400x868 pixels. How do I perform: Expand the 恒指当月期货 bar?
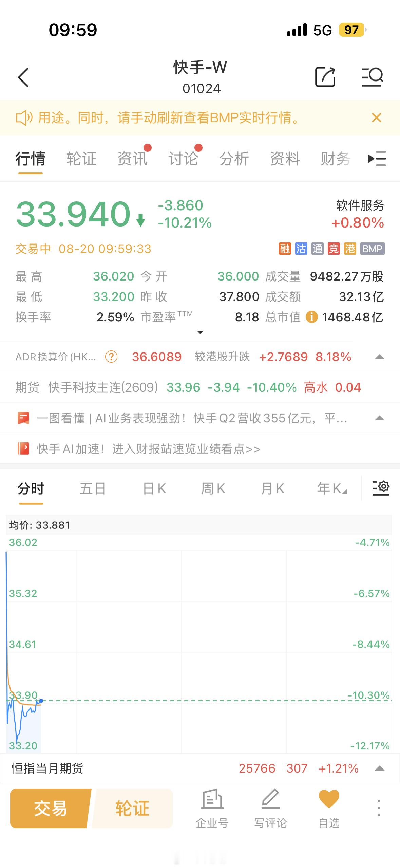click(x=380, y=768)
